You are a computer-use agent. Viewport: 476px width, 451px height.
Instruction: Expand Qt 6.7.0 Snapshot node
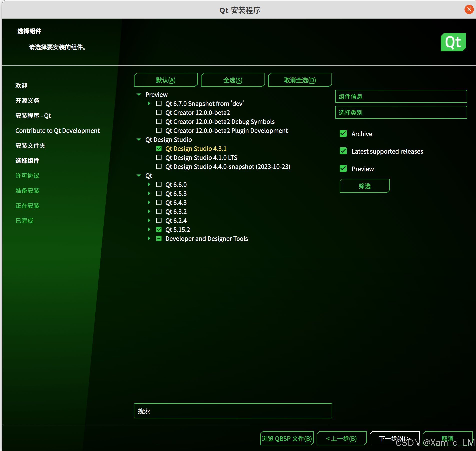pos(149,103)
